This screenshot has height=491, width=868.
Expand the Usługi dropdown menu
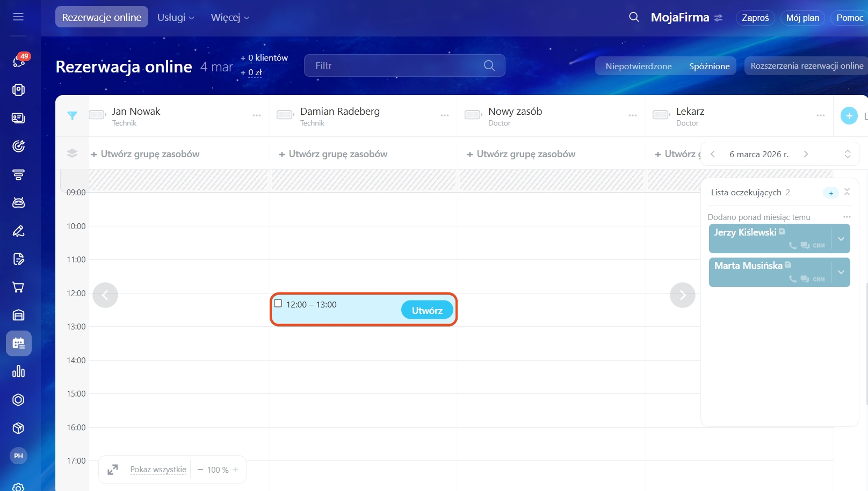coord(176,17)
